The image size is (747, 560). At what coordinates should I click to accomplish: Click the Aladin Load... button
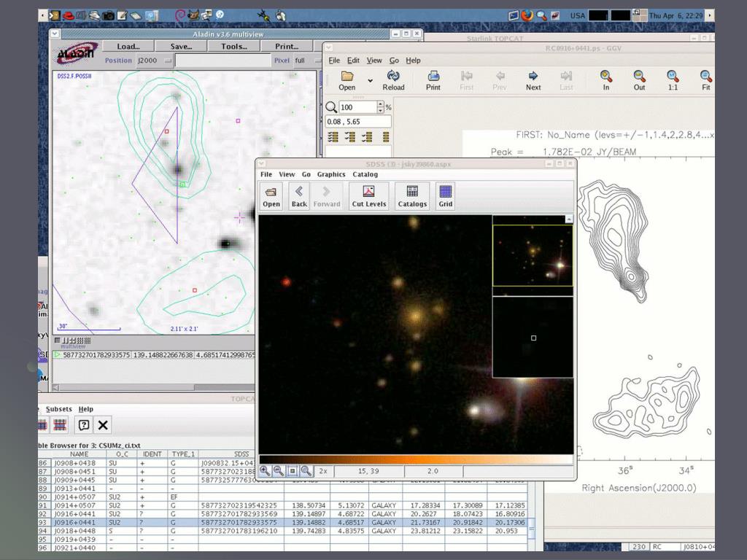[128, 46]
